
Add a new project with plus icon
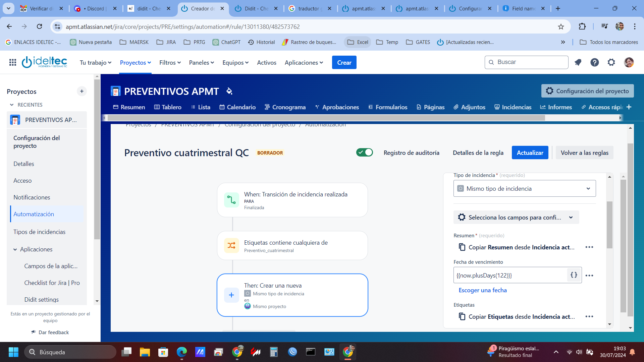82,91
